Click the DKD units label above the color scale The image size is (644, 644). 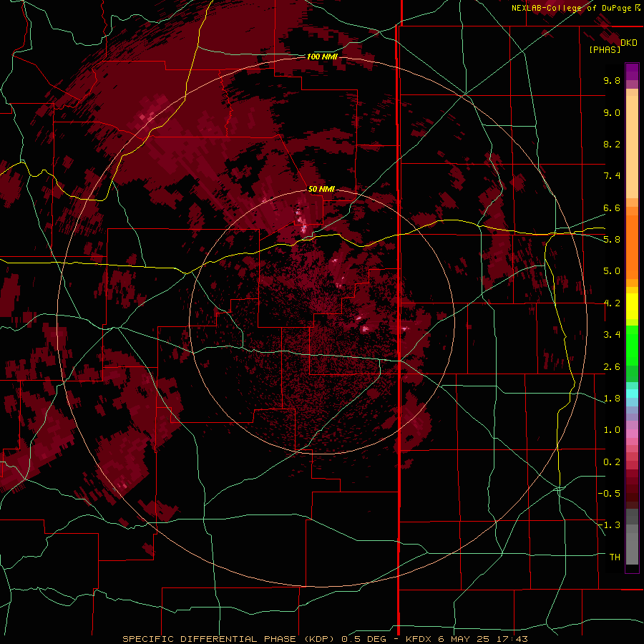(629, 43)
